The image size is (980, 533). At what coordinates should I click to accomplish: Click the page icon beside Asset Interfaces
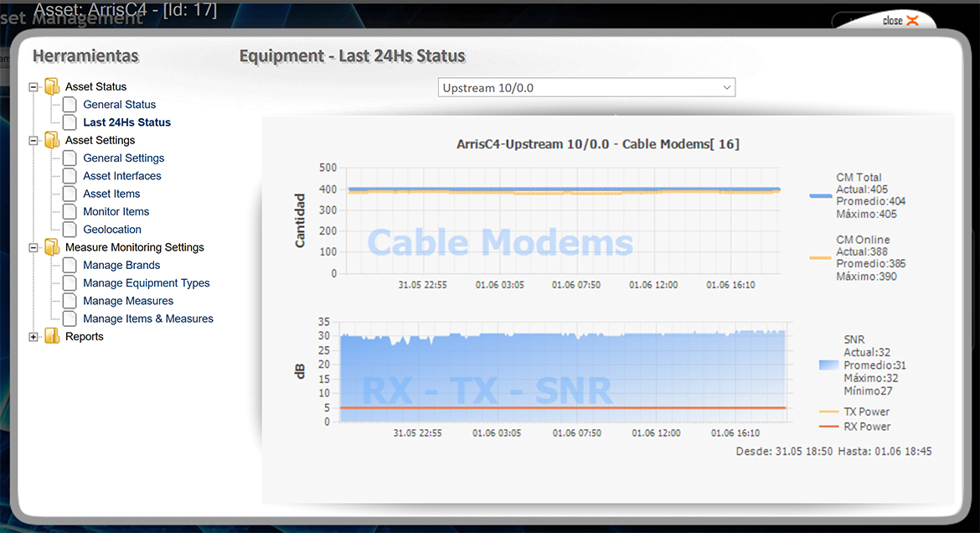click(70, 176)
